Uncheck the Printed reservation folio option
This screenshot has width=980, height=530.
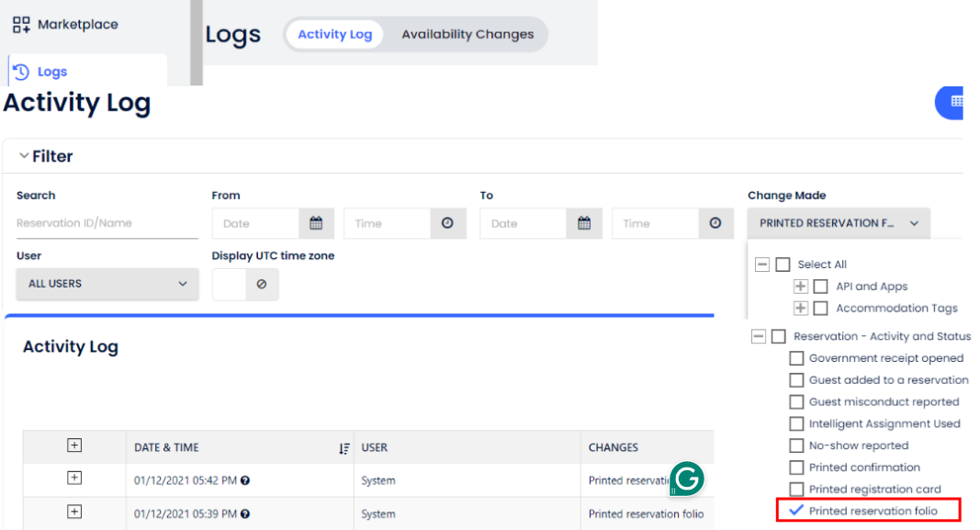point(796,511)
